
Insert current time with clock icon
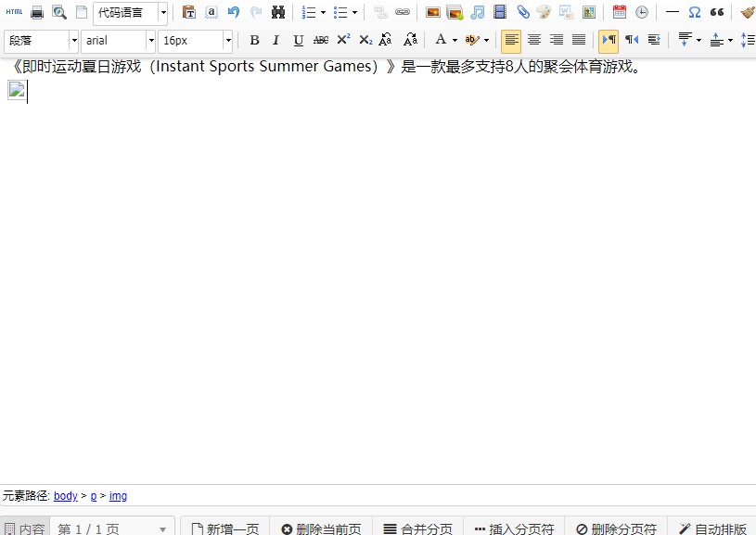point(641,12)
